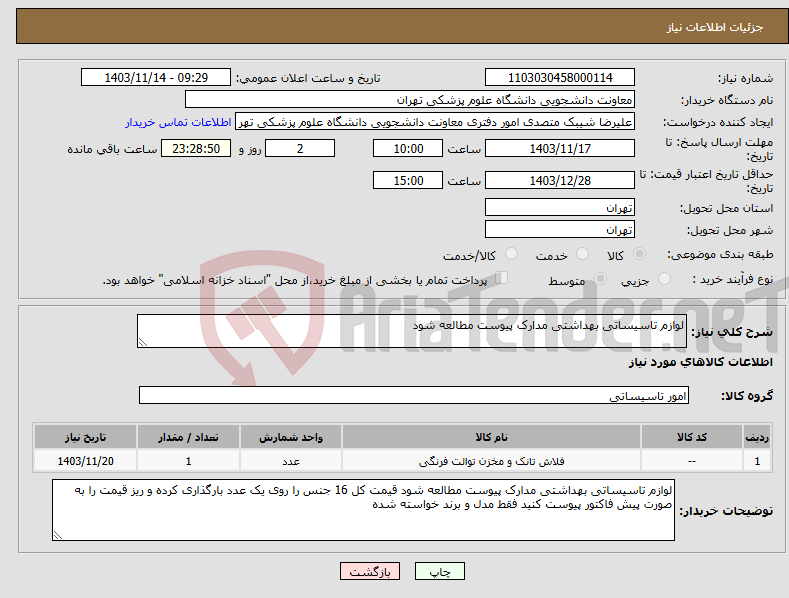Click the resize grip of شرح کلی نیاز textarea
This screenshot has height=598, width=789.
tap(143, 342)
